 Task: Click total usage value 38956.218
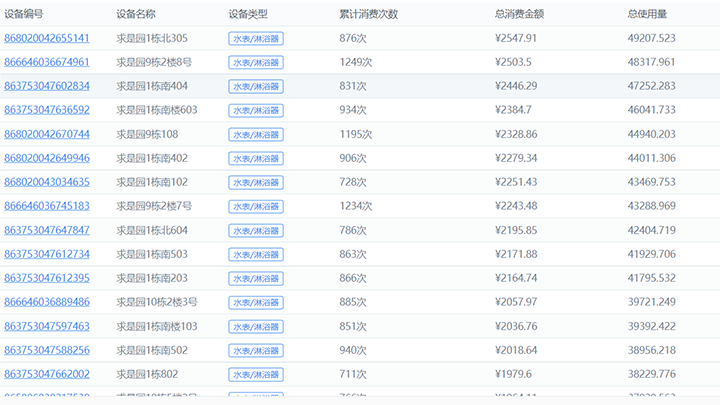tap(652, 350)
